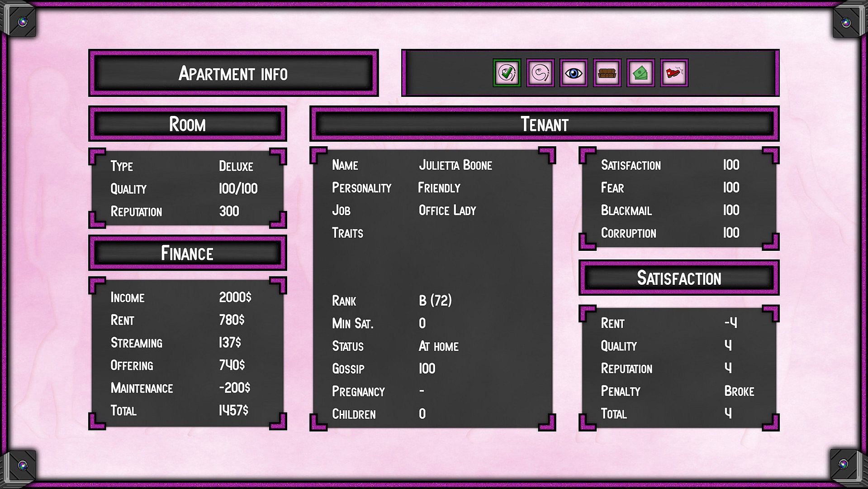The height and width of the screenshot is (489, 868).
Task: Select the Room section header
Action: 188,124
